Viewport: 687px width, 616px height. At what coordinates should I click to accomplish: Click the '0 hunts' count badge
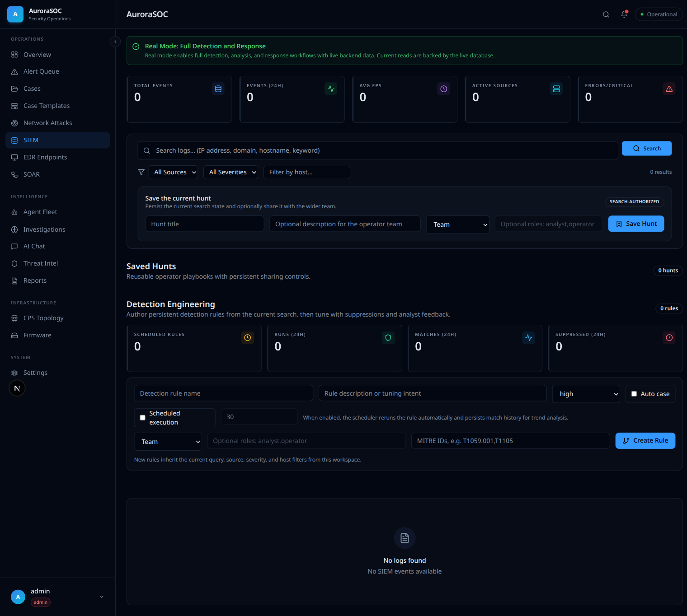(x=668, y=271)
